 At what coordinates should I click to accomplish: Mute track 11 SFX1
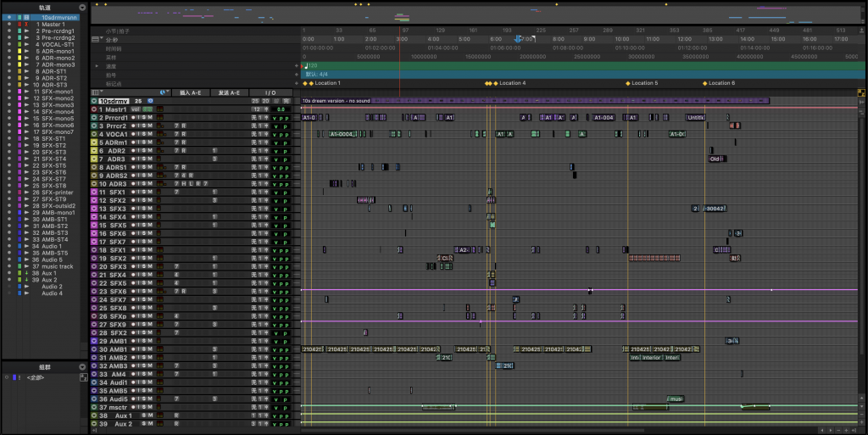click(x=150, y=192)
